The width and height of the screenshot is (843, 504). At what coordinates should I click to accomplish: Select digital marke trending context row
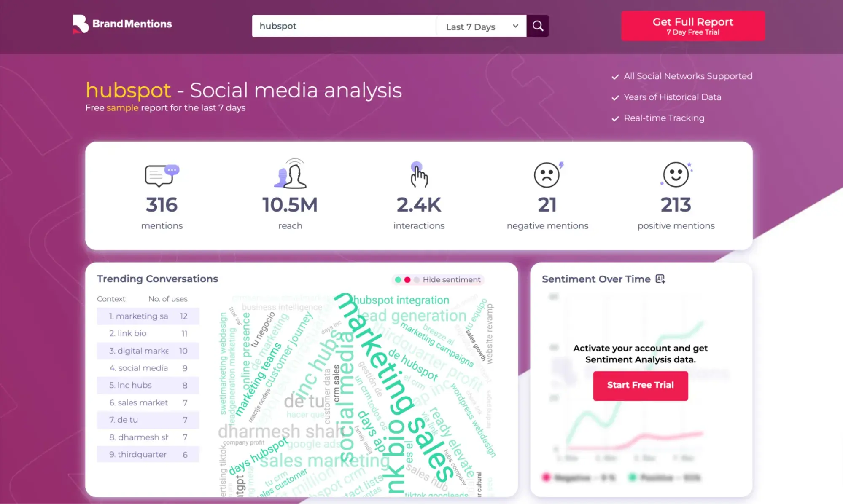[x=148, y=351]
